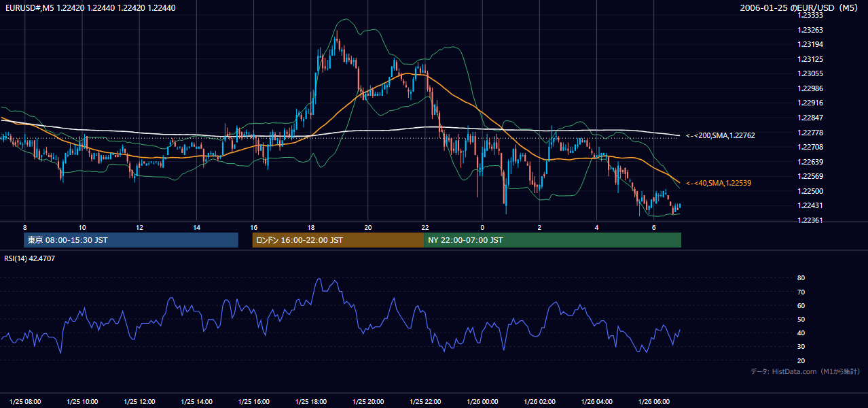Click the 1/25 16:00 date-time axis label
Image resolution: width=868 pixels, height=408 pixels.
(254, 401)
